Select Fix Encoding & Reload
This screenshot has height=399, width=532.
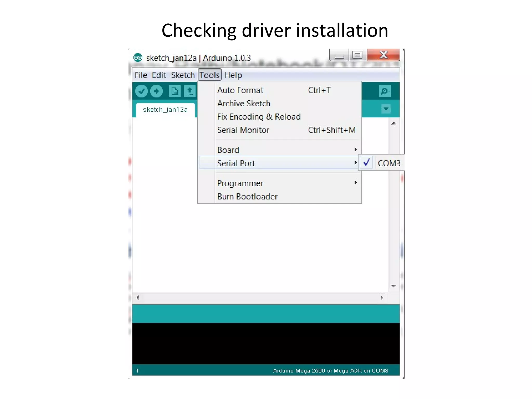point(280,117)
